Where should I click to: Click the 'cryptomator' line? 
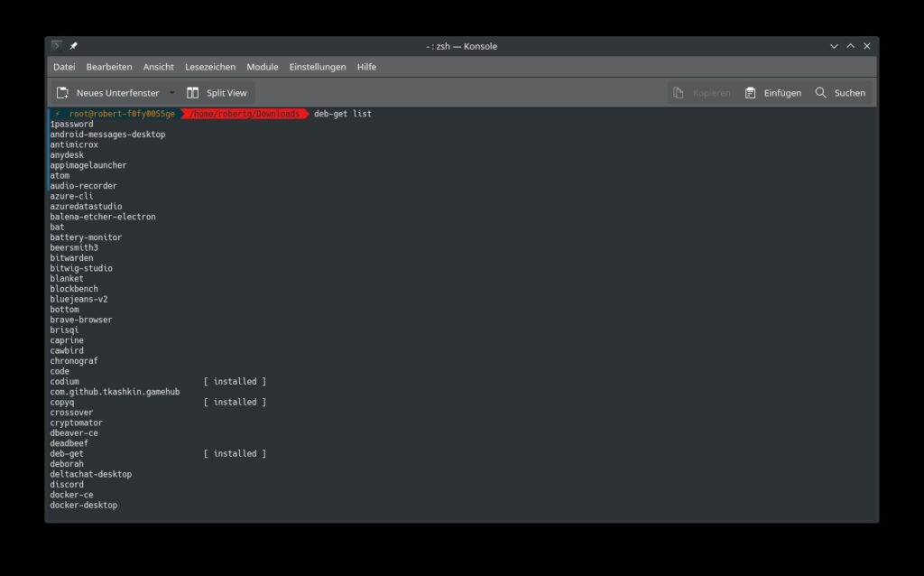pos(76,423)
